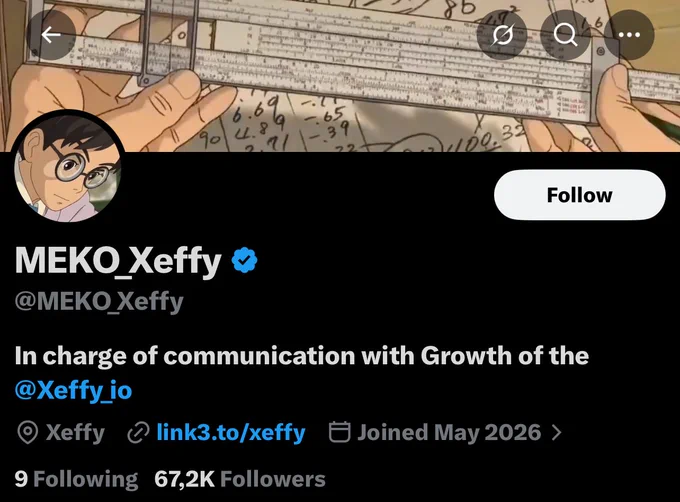View the 67,2K Followers list
Screen dimensions: 680x502
click(x=240, y=479)
